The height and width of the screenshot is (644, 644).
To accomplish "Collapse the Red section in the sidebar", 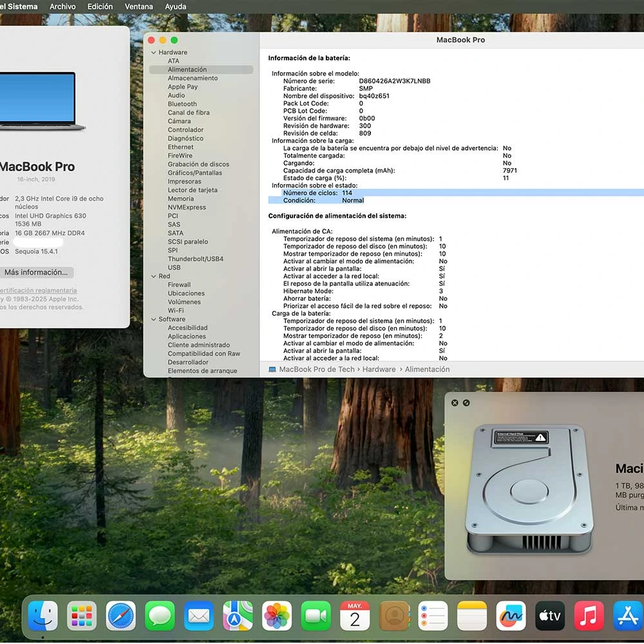I will click(x=154, y=276).
